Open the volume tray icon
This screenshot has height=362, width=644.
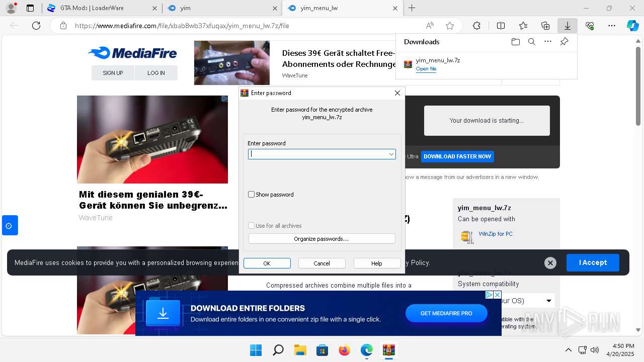595,350
